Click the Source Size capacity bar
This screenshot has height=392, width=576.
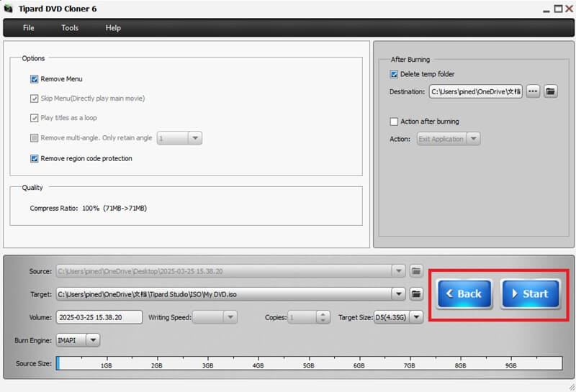[309, 363]
